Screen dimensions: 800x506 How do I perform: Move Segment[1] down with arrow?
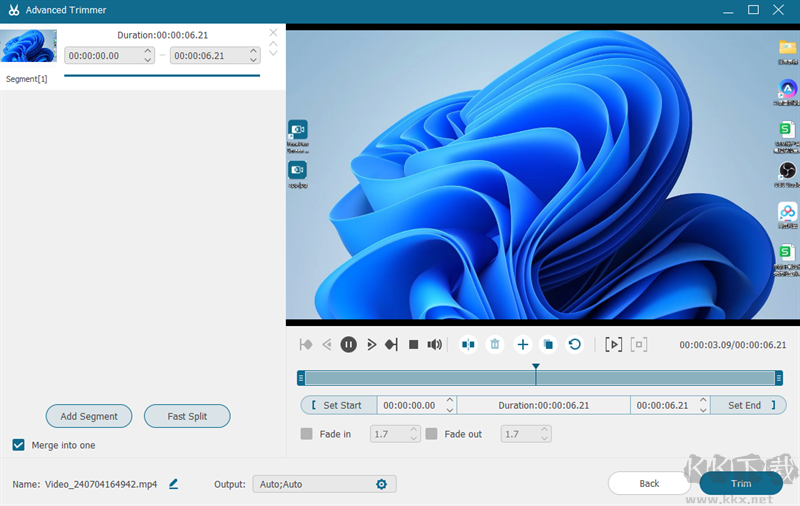(273, 52)
